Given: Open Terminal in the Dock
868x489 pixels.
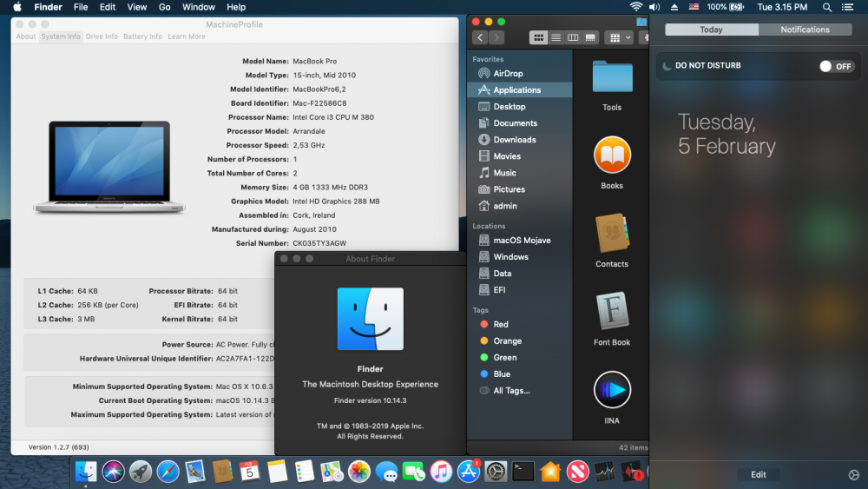Looking at the screenshot, I should (523, 472).
